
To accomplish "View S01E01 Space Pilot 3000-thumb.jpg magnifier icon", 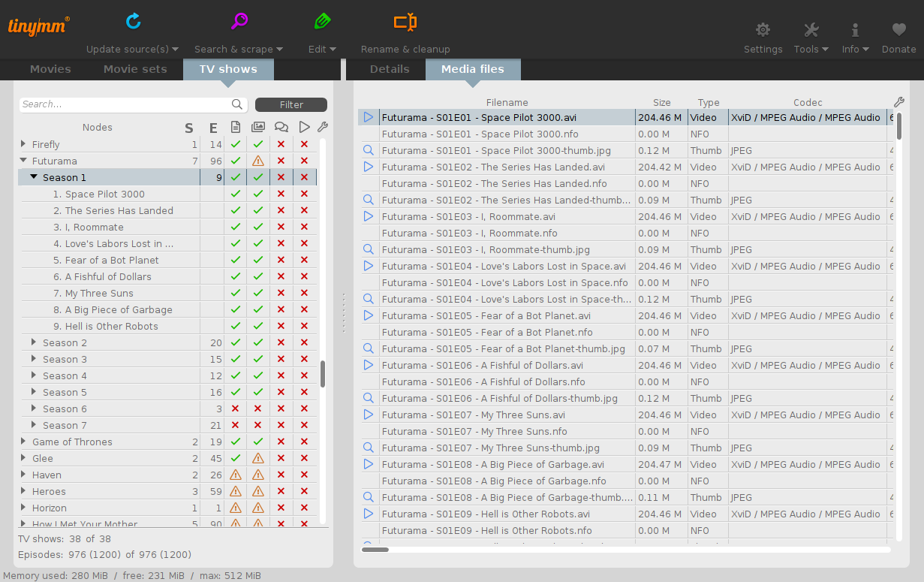I will tap(369, 150).
